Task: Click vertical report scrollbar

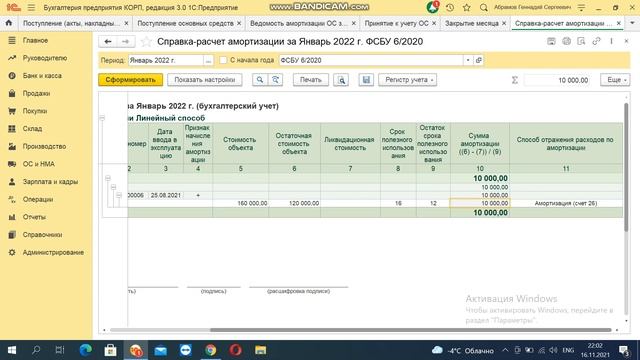Action: click(626, 167)
